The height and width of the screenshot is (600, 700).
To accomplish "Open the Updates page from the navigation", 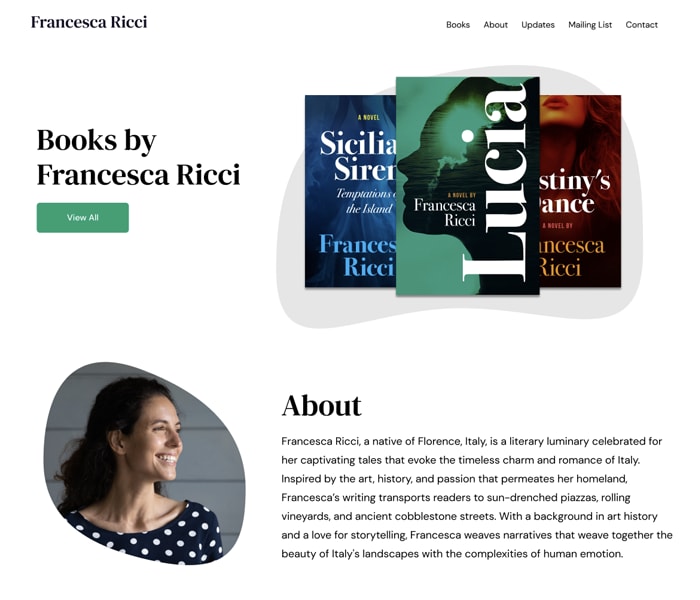I will click(538, 25).
